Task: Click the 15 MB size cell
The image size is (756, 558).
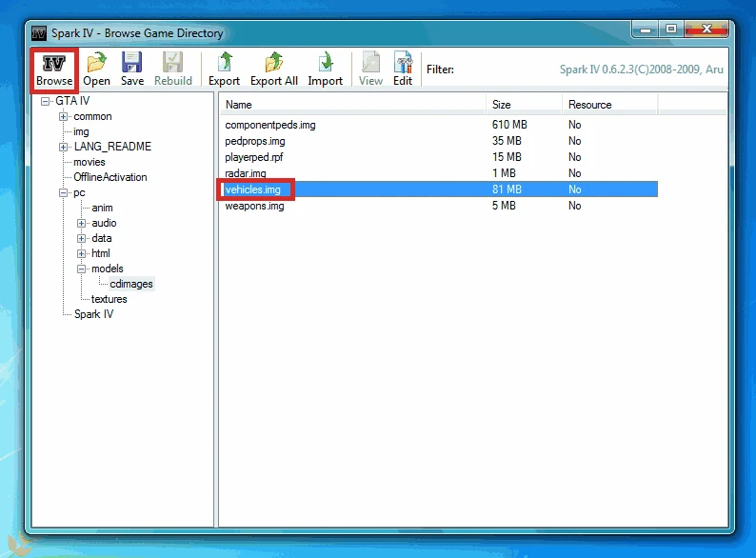Action: click(x=507, y=157)
